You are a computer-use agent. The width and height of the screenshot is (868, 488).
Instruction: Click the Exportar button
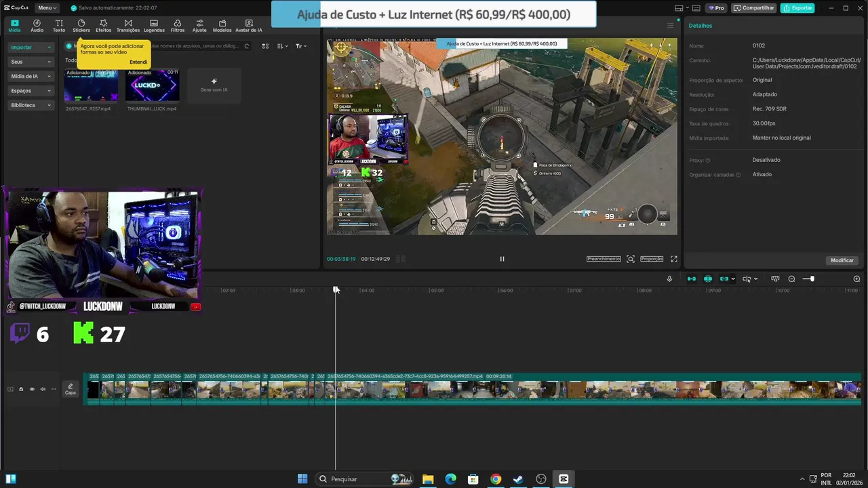tap(797, 8)
